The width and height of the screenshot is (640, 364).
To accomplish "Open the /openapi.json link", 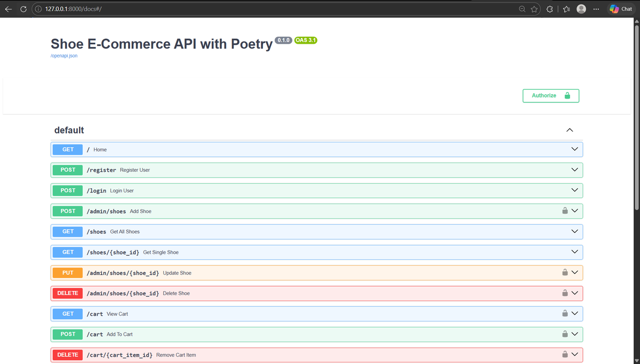I will [x=63, y=56].
